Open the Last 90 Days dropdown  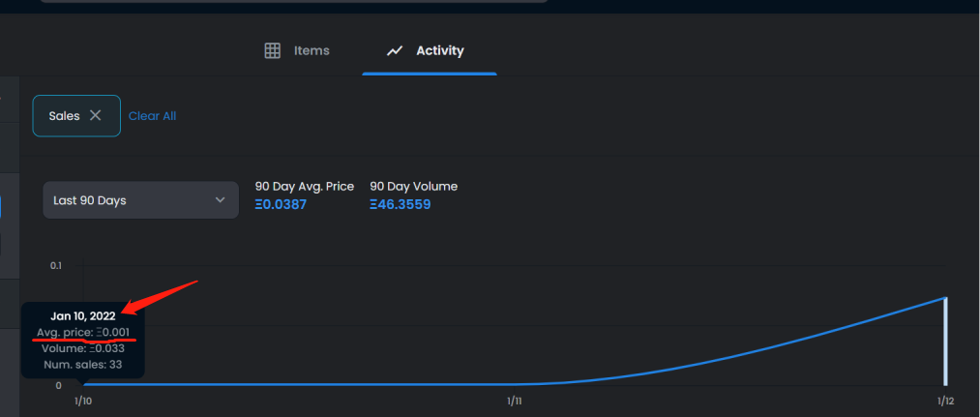140,200
